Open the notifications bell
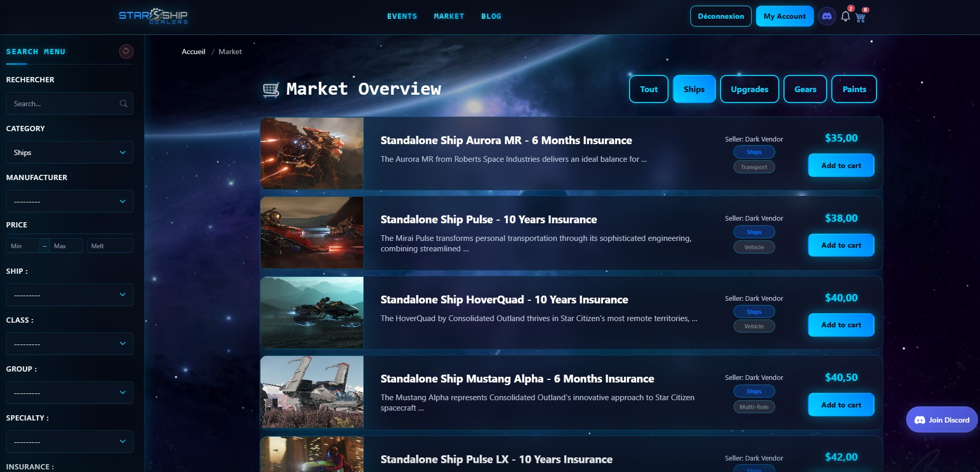The width and height of the screenshot is (980, 472). 845,17
